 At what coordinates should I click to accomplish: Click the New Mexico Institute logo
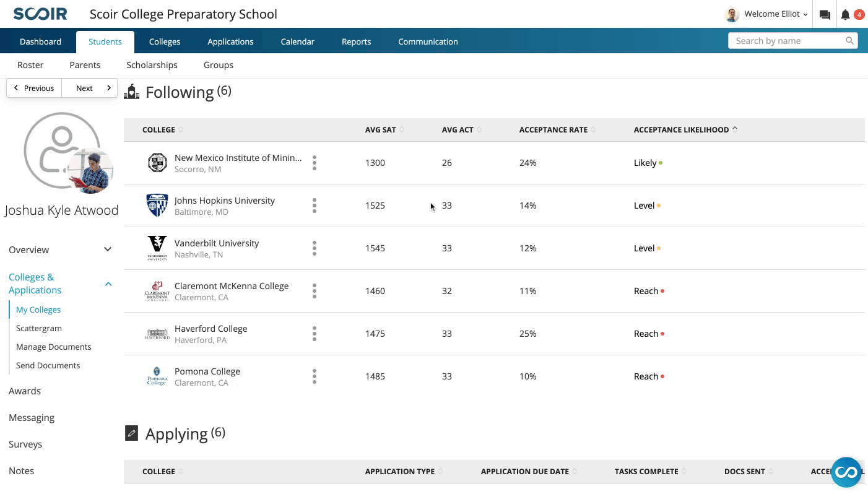point(157,163)
